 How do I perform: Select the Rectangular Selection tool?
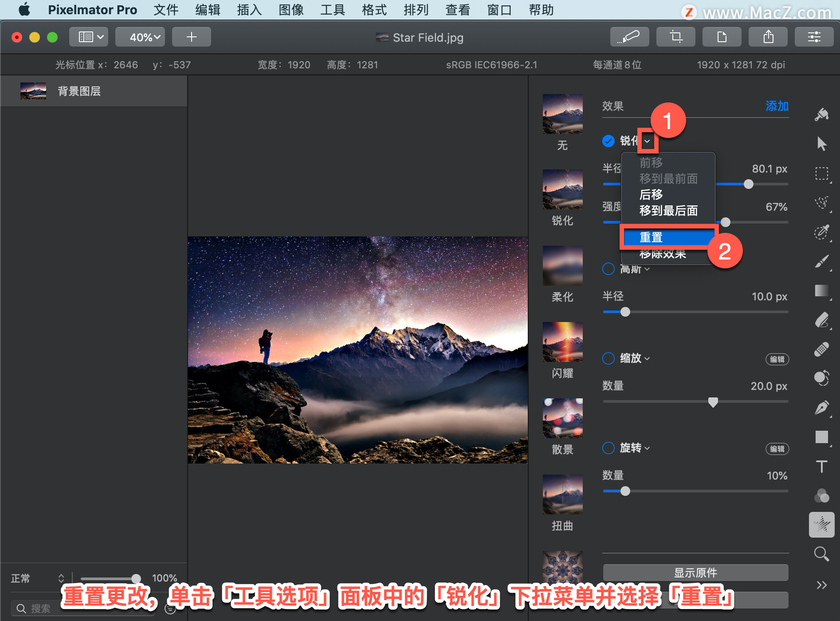[x=822, y=173]
